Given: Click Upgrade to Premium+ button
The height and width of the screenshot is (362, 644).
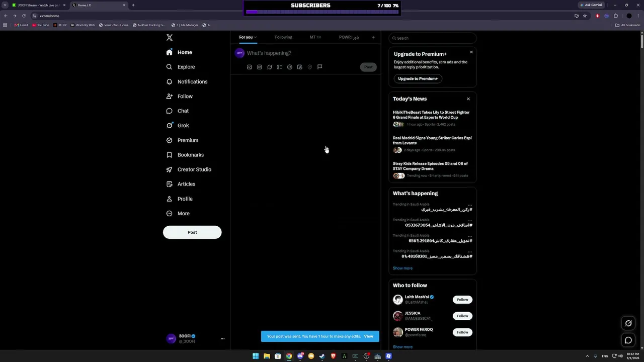Looking at the screenshot, I should [x=418, y=78].
